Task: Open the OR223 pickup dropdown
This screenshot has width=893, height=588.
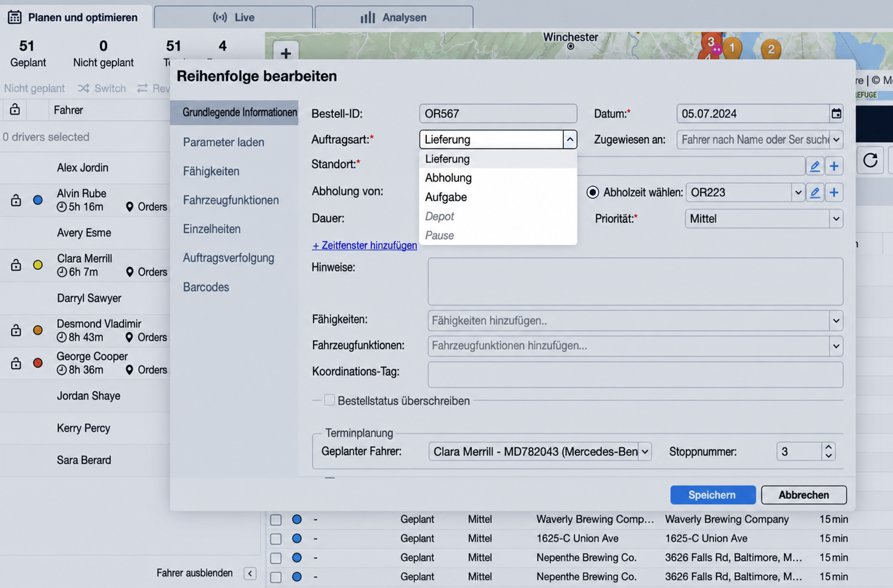Action: tap(798, 193)
